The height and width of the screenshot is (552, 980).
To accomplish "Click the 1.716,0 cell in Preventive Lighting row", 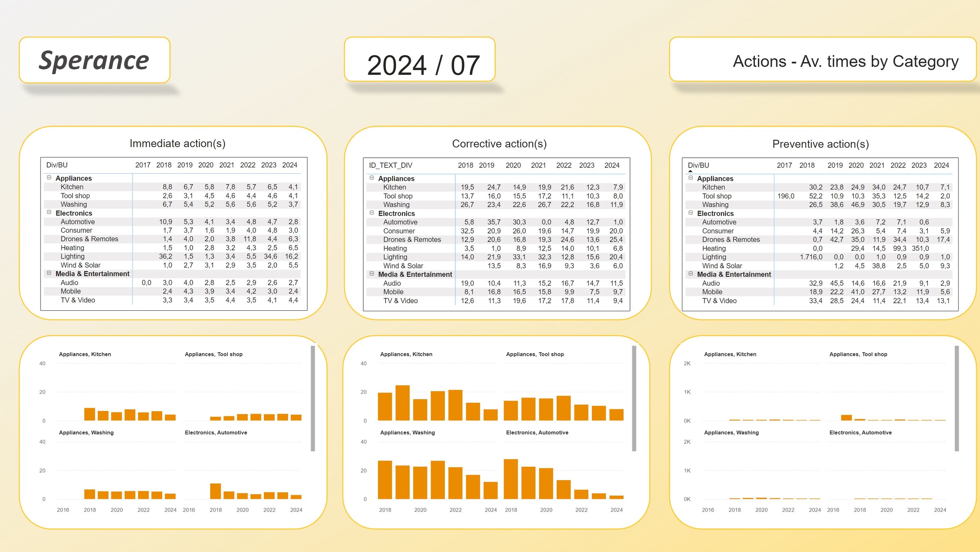I will [x=811, y=257].
